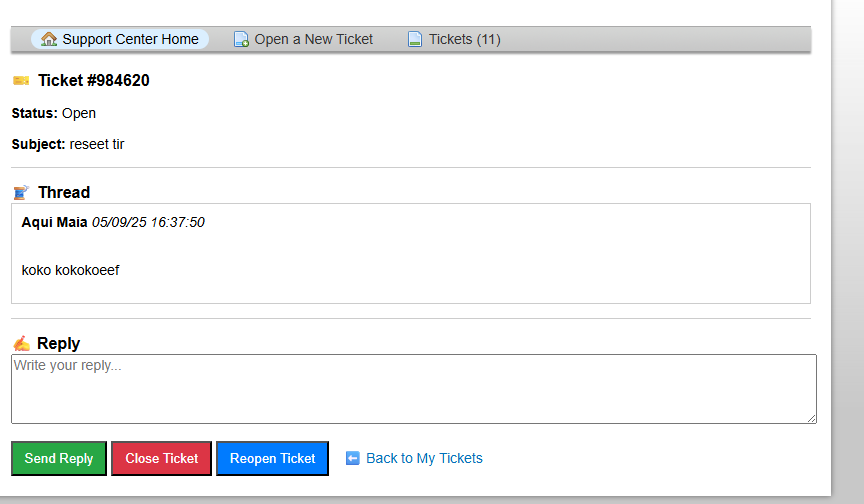Go to Open a New Ticket
This screenshot has width=864, height=504.
click(x=313, y=39)
